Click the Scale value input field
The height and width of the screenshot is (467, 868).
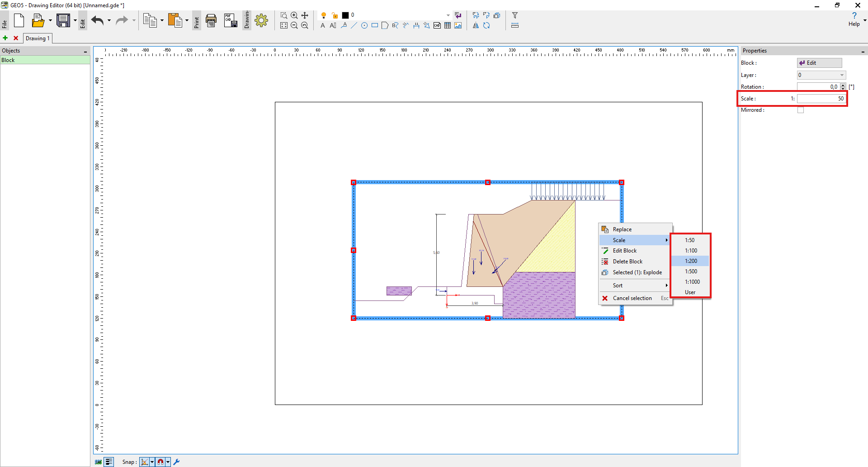click(x=821, y=99)
